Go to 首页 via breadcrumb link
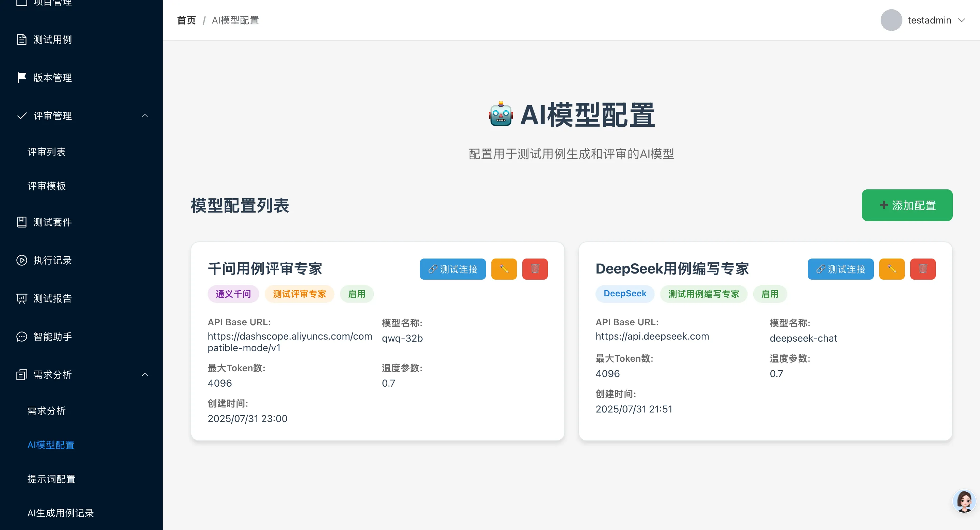This screenshot has width=980, height=530. 186,20
